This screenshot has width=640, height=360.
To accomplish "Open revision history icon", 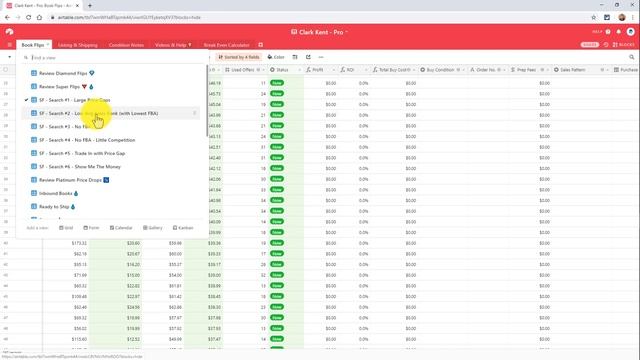I will [x=606, y=45].
